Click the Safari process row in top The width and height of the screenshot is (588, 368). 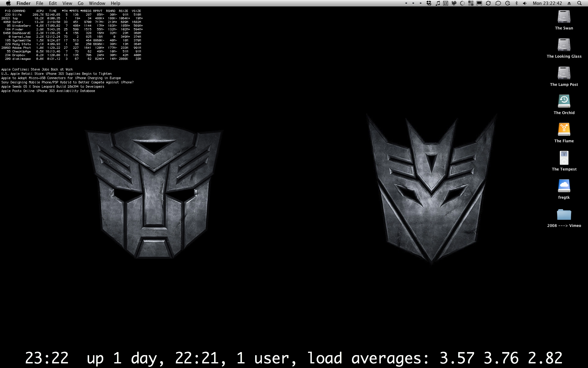[72, 22]
